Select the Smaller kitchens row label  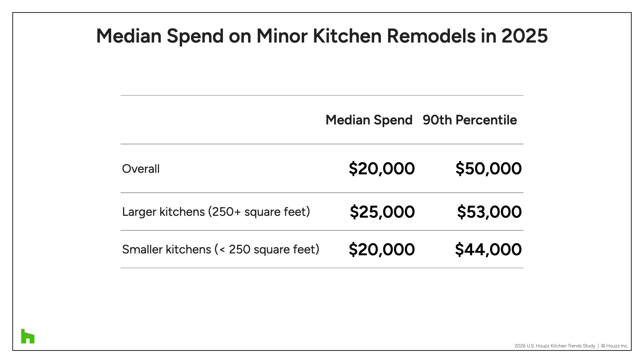tap(221, 250)
